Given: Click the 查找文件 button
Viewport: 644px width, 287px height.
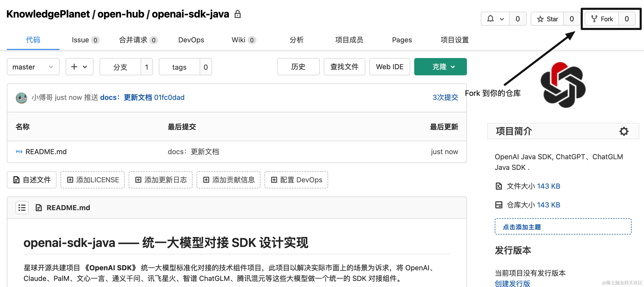Looking at the screenshot, I should pyautogui.click(x=344, y=67).
